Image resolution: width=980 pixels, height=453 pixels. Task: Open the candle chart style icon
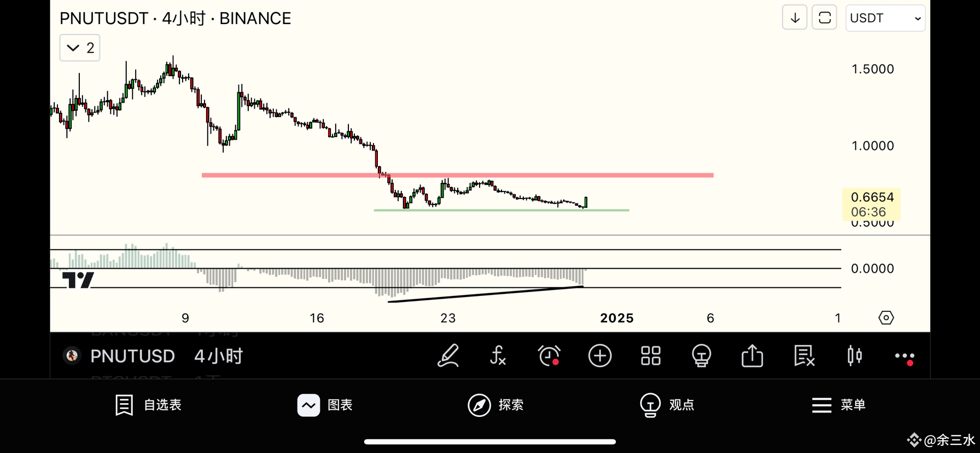pyautogui.click(x=854, y=356)
